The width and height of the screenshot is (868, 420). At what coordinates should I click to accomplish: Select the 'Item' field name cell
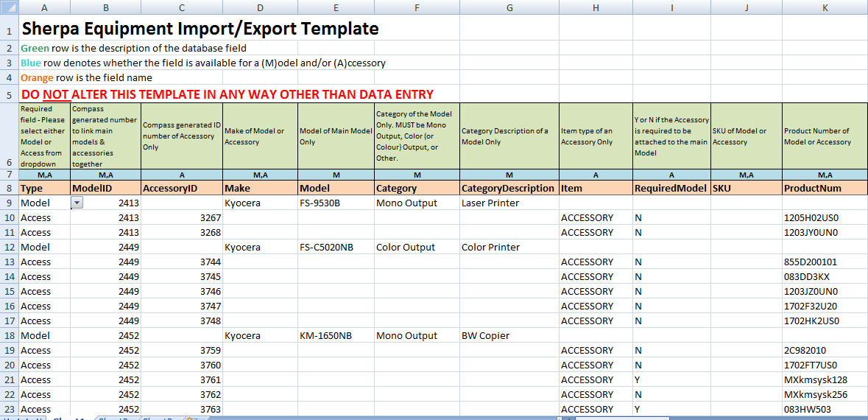click(596, 189)
